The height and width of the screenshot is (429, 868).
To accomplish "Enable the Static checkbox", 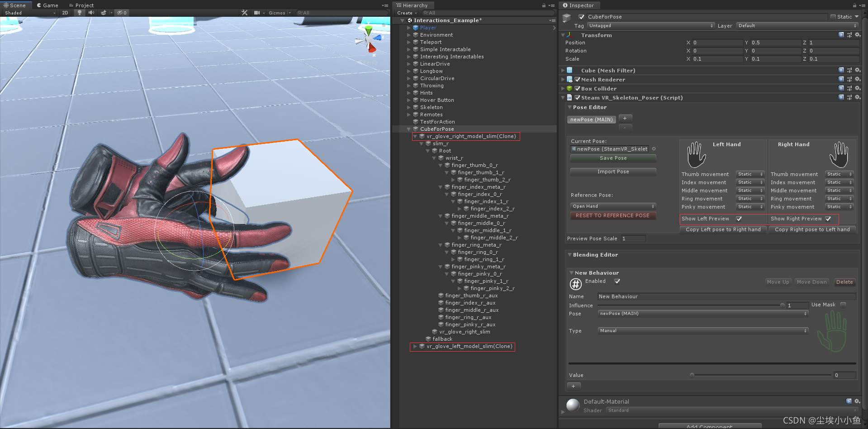I will (x=833, y=17).
